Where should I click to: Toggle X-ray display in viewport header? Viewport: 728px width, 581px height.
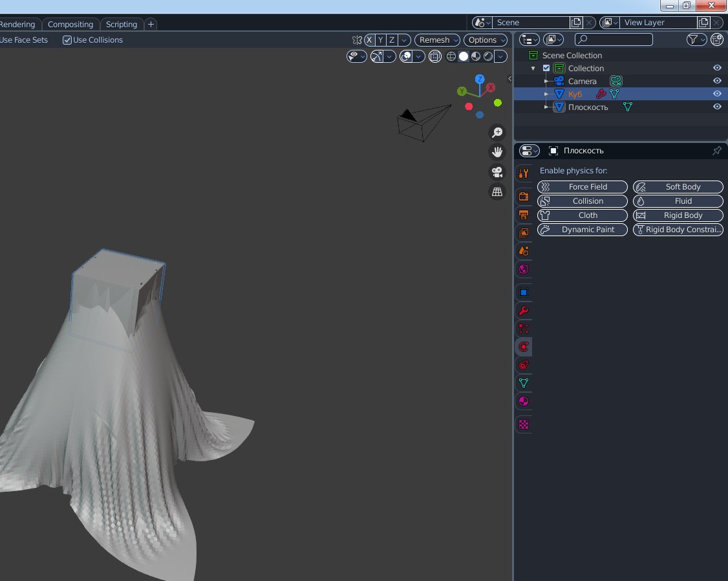[435, 57]
